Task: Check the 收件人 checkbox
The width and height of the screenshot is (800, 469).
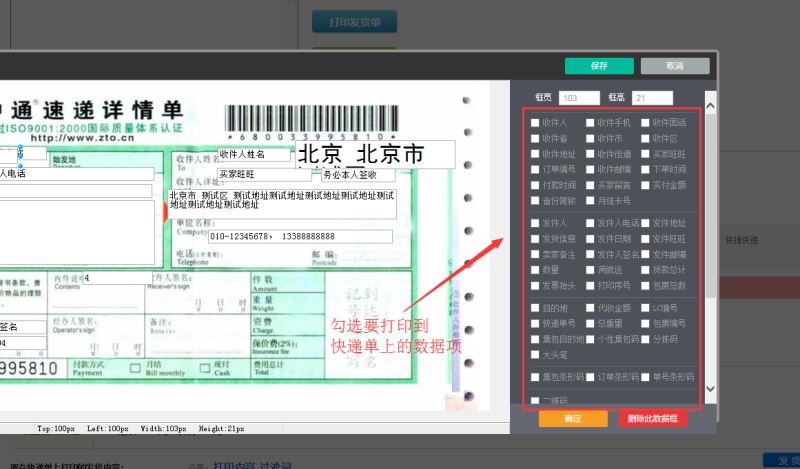Action: click(x=535, y=122)
